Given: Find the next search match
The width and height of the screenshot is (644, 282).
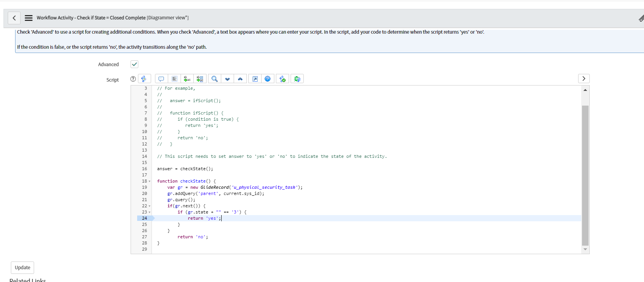Looking at the screenshot, I should [x=227, y=79].
